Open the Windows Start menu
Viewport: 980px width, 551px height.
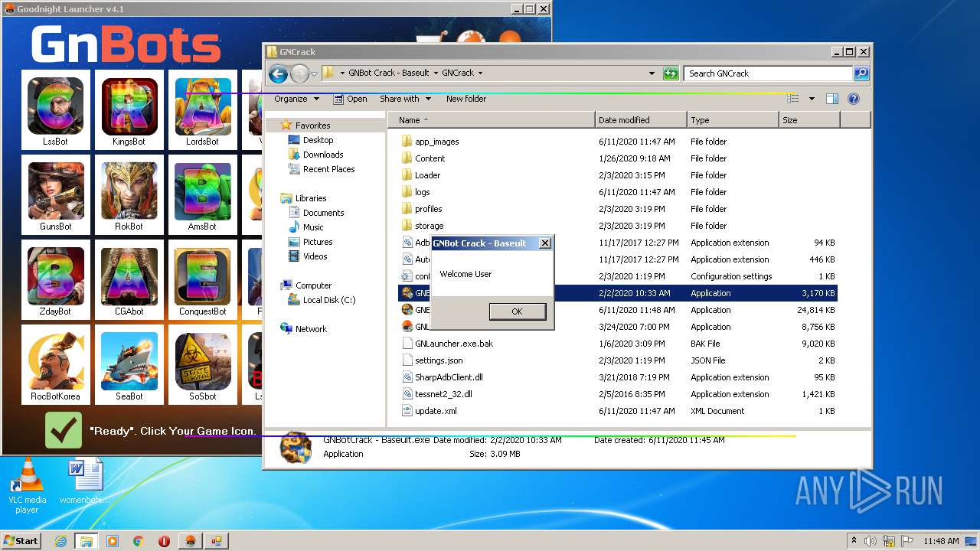21,540
